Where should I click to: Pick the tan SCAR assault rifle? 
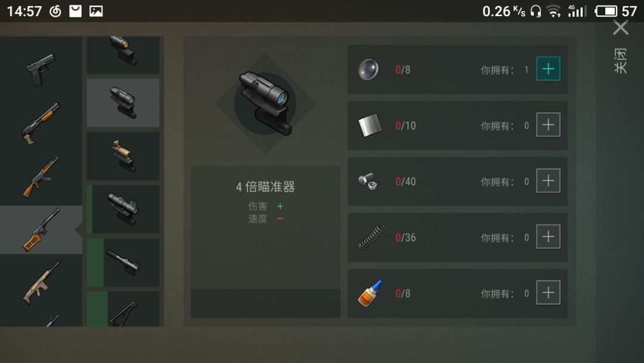pyautogui.click(x=41, y=284)
